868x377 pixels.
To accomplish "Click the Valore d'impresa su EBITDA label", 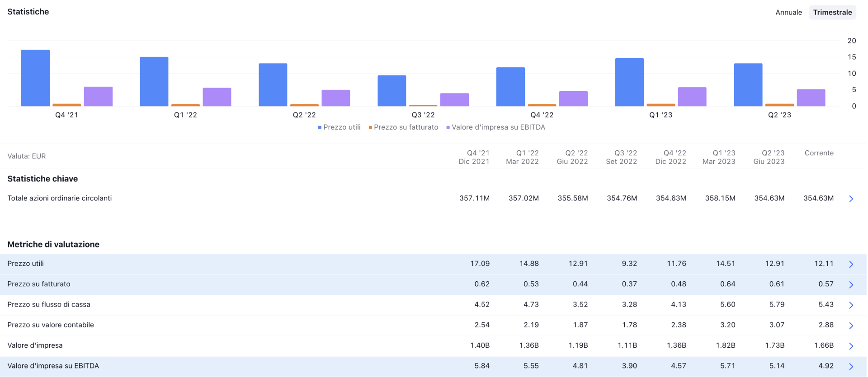I will [x=53, y=366].
